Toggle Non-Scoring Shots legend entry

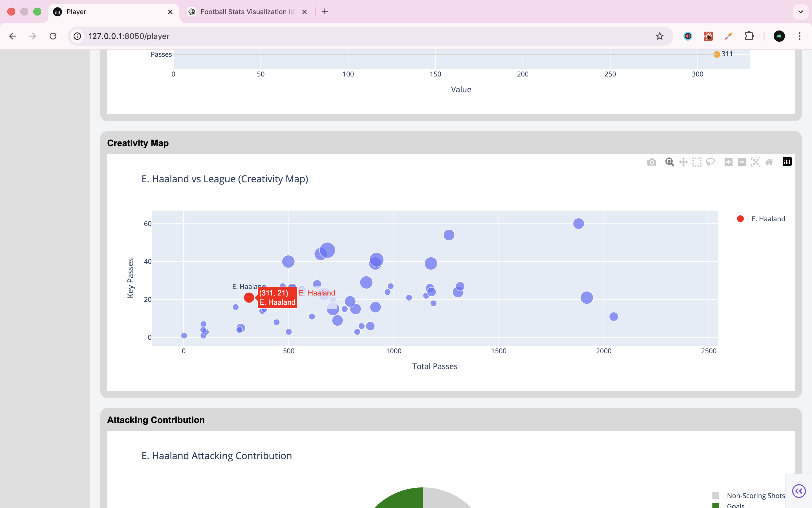(749, 495)
